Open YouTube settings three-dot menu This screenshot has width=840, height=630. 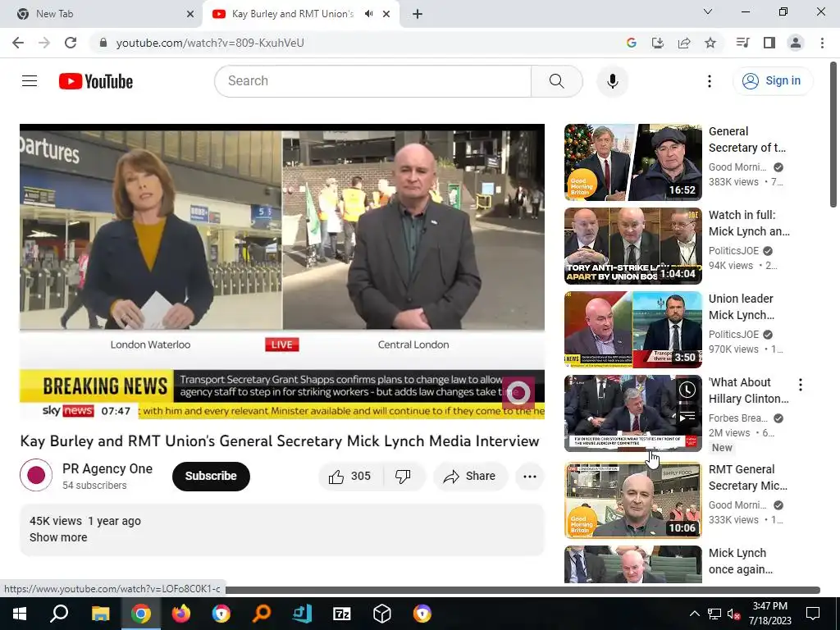click(x=710, y=81)
